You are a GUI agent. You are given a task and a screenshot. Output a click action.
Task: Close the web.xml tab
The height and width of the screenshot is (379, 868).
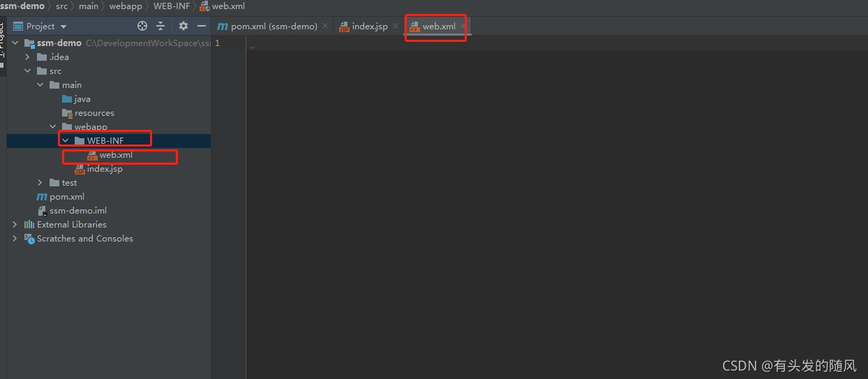click(463, 26)
